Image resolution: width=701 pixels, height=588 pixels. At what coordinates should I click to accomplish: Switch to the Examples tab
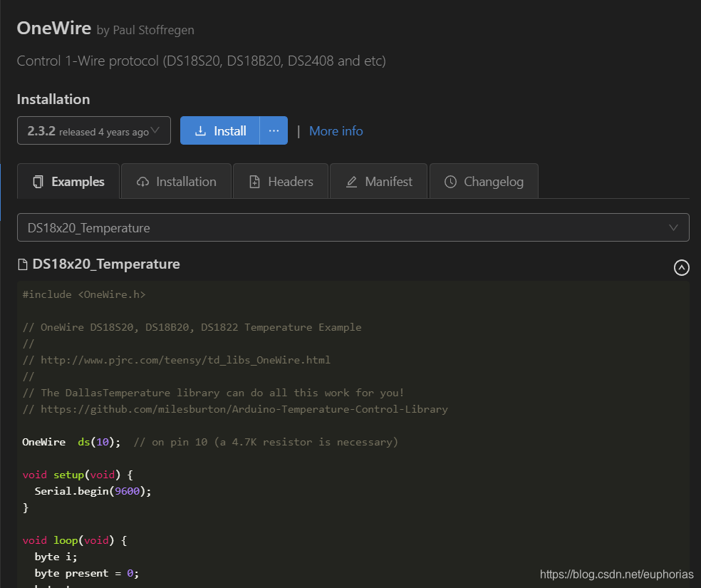pos(68,182)
